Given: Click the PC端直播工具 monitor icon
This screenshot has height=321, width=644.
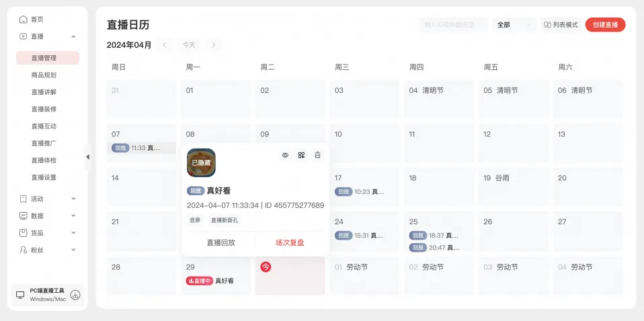Looking at the screenshot, I should (x=20, y=295).
